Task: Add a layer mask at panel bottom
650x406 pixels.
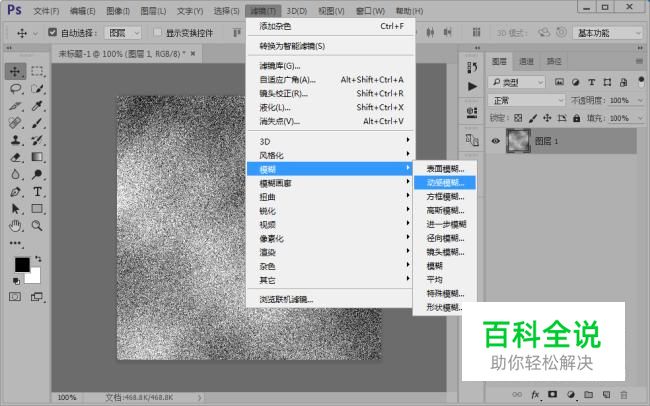Action: pyautogui.click(x=553, y=394)
